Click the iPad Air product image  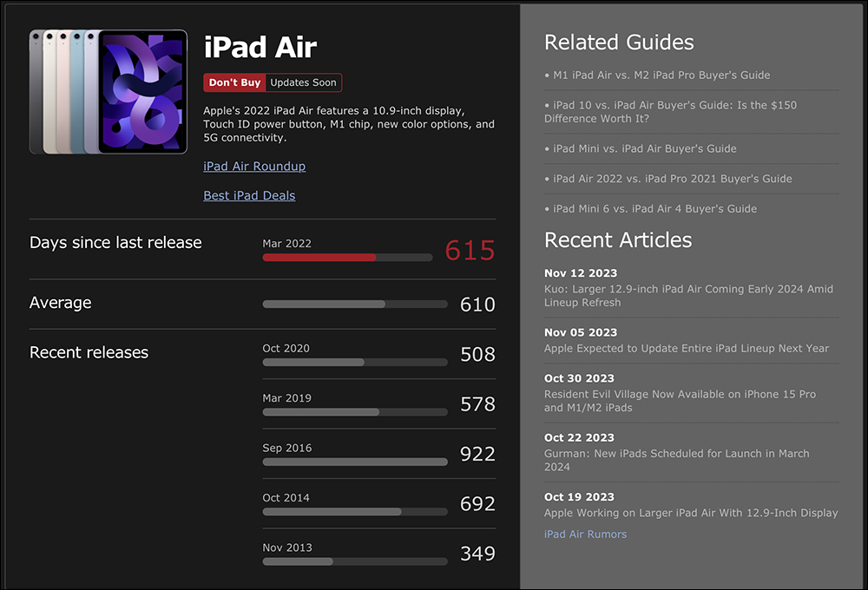tap(108, 92)
